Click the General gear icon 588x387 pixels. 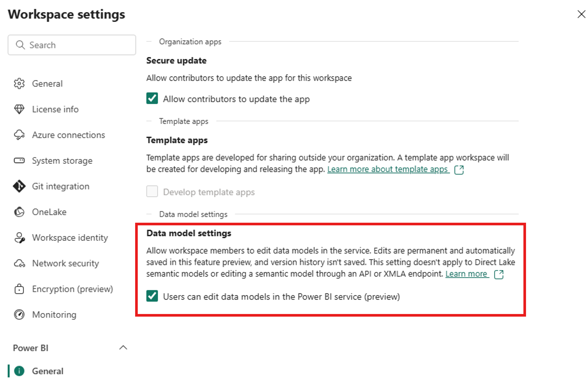tap(19, 83)
